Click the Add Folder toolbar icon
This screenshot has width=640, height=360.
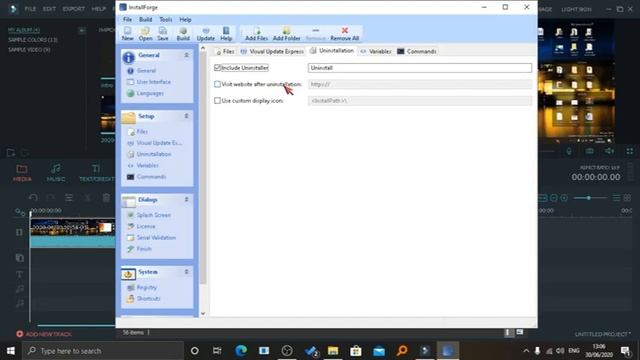click(x=286, y=33)
